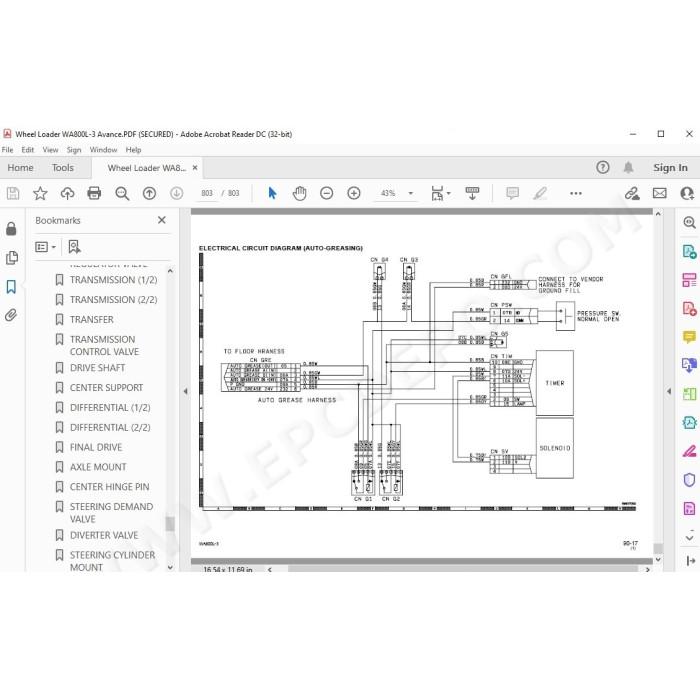Open the TRANSMISSION (2/2) bookmark
Screen dimensions: 700x700
113,300
